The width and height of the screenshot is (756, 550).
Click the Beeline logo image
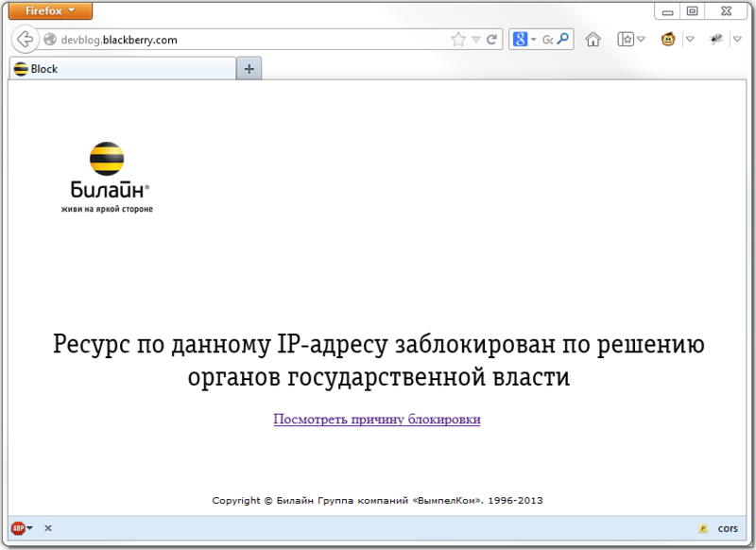pos(107,178)
